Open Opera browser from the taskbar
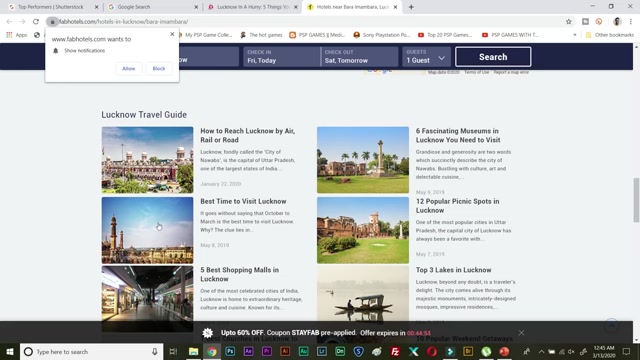 pyautogui.click(x=432, y=351)
